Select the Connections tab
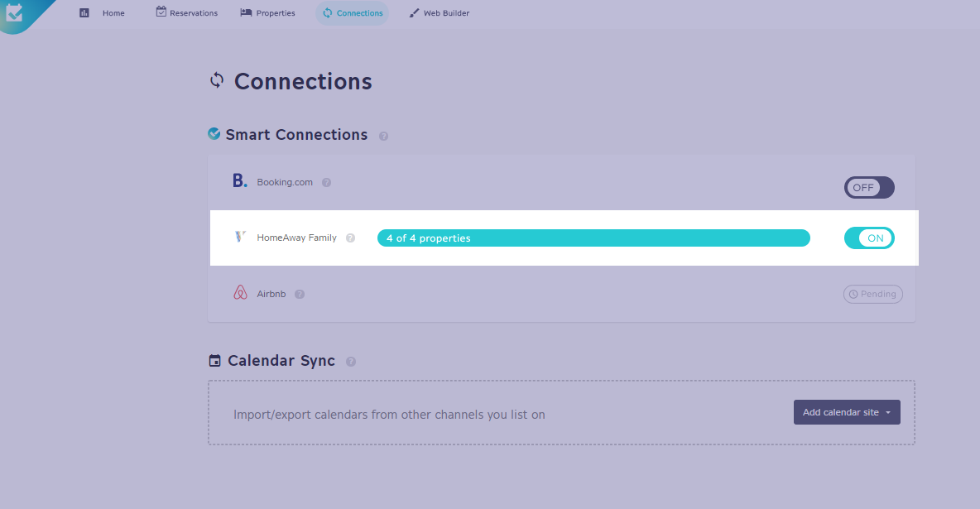Screen dimensions: 980x509 tap(353, 13)
